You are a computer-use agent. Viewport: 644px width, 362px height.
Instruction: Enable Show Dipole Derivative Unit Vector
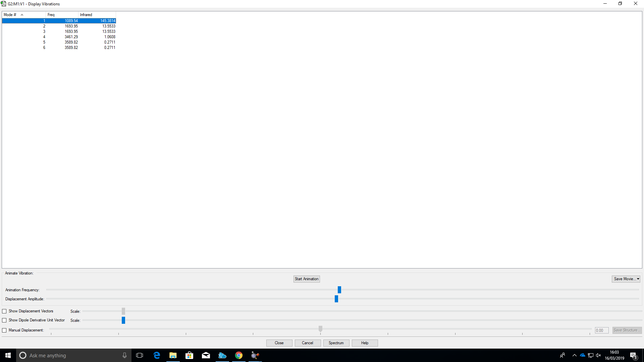pyautogui.click(x=4, y=320)
